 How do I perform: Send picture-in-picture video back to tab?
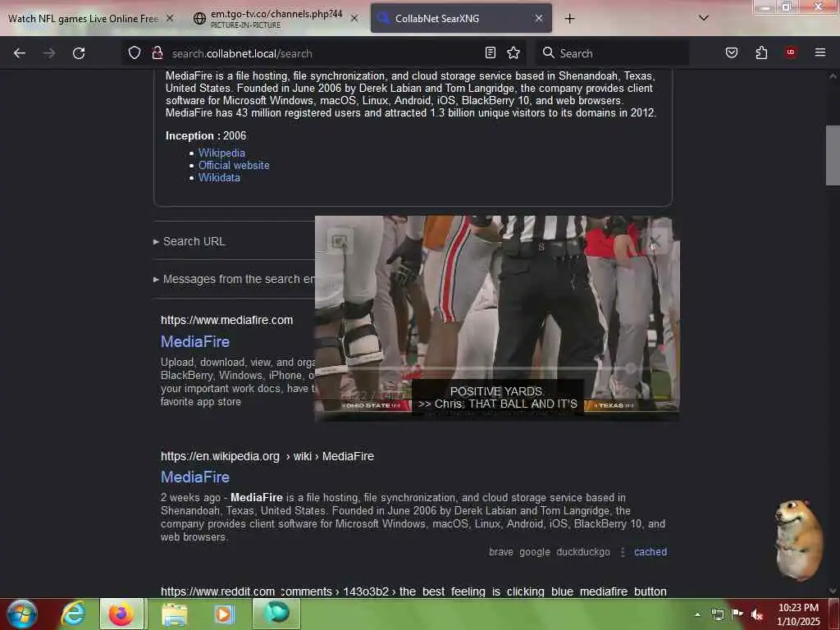(340, 242)
